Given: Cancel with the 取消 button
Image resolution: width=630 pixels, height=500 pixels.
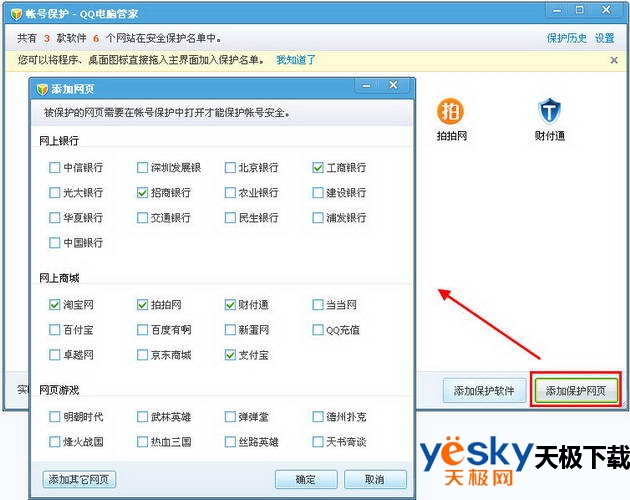Looking at the screenshot, I should (x=375, y=479).
